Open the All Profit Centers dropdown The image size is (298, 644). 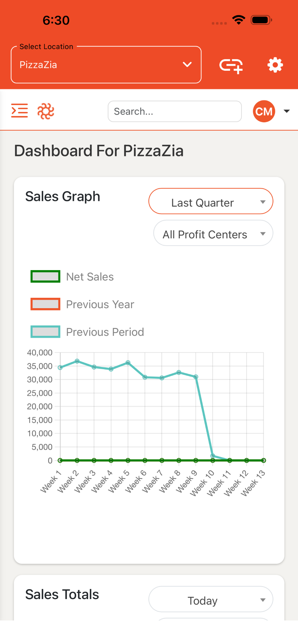coord(213,233)
